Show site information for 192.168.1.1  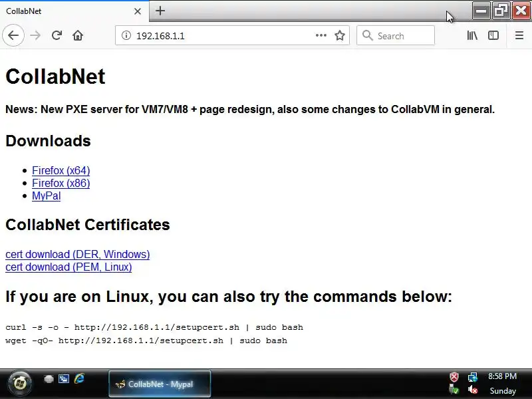click(x=126, y=35)
